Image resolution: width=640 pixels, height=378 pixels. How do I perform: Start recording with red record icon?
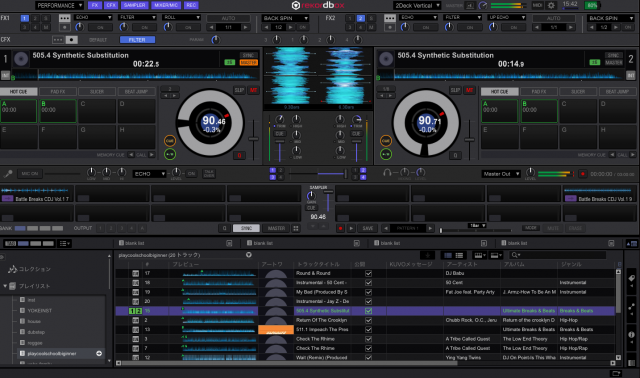[583, 174]
